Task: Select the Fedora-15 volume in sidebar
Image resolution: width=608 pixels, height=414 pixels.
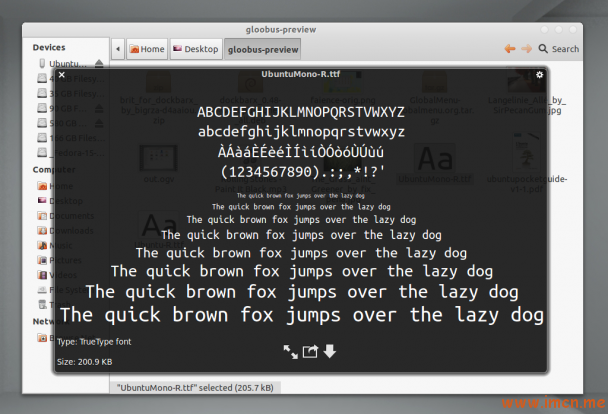Action: pos(71,153)
